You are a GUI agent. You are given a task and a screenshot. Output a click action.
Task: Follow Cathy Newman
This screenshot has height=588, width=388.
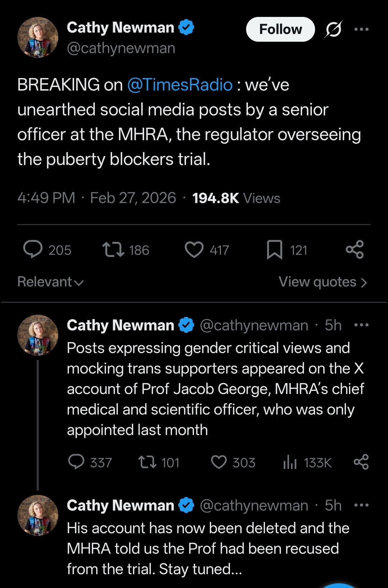point(280,29)
